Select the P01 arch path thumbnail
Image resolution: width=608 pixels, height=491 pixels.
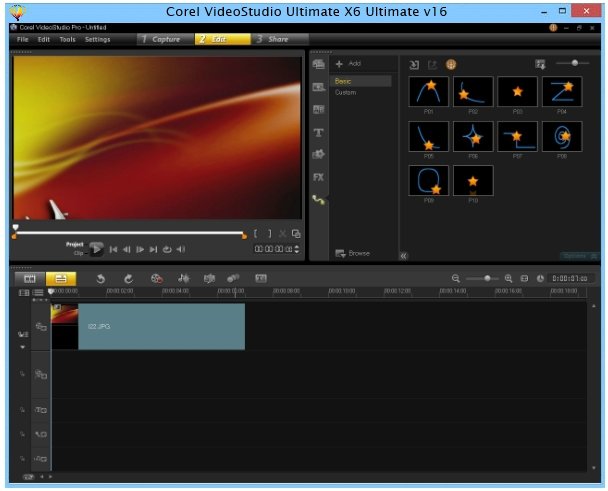pyautogui.click(x=428, y=92)
